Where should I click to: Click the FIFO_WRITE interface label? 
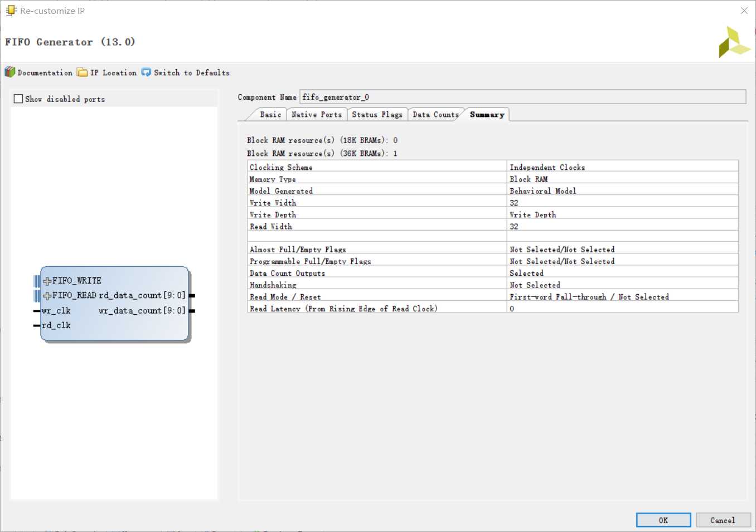77,281
